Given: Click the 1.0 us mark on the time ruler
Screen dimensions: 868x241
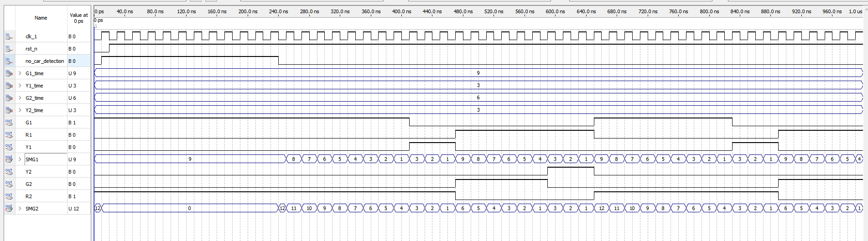Looking at the screenshot, I should coord(855,11).
